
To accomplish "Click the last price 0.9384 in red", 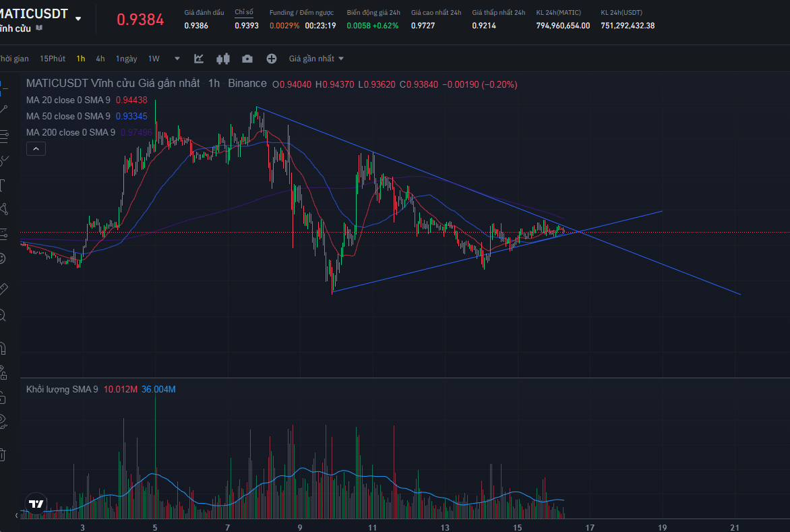I will pyautogui.click(x=140, y=20).
